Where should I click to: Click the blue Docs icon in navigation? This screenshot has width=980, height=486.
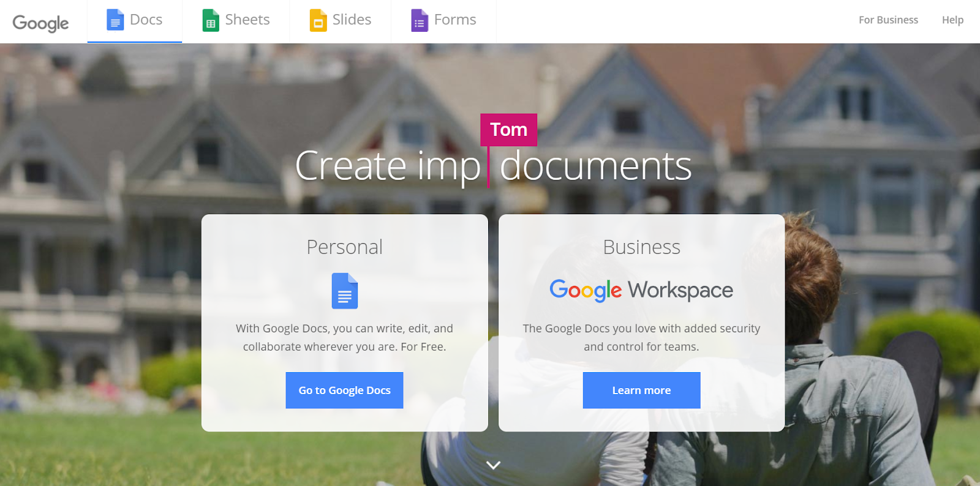[x=115, y=20]
